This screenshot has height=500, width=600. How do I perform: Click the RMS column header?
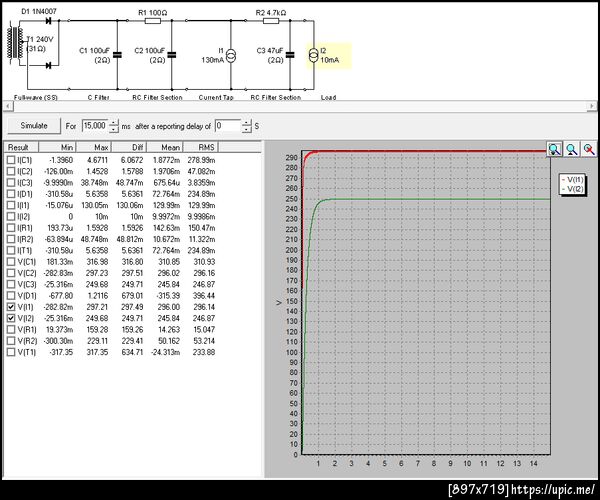(201, 147)
